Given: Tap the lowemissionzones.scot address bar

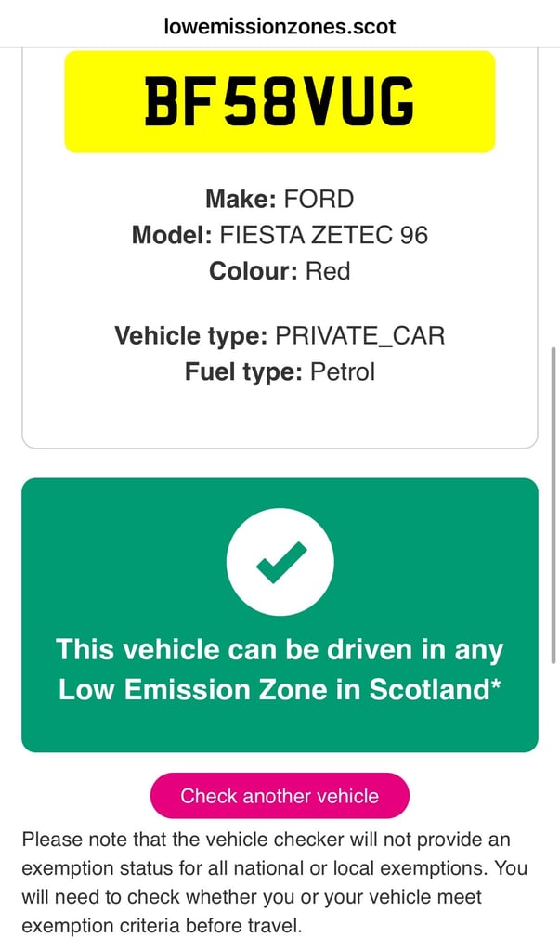Looking at the screenshot, I should tap(280, 25).
